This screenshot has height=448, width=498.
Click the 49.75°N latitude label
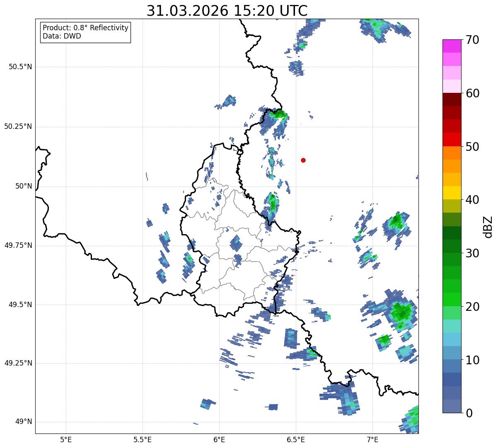18,245
